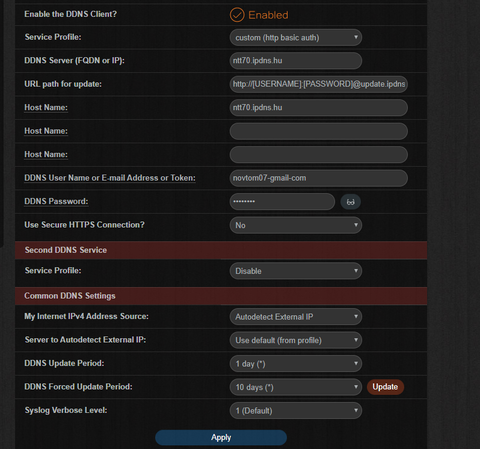Image resolution: width=480 pixels, height=449 pixels.
Task: Click the DDNS Server input field
Action: tap(296, 61)
